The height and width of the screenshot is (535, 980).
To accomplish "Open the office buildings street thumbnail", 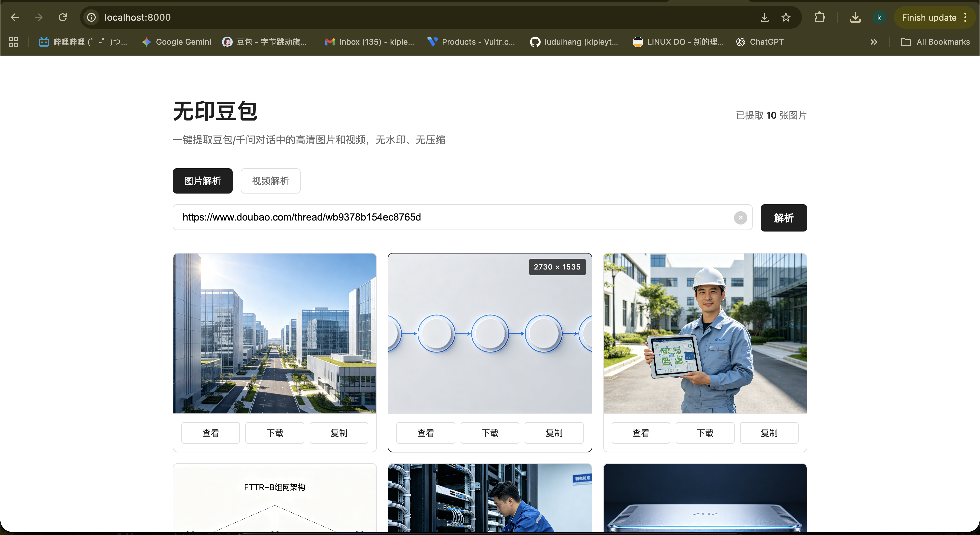I will tap(275, 333).
